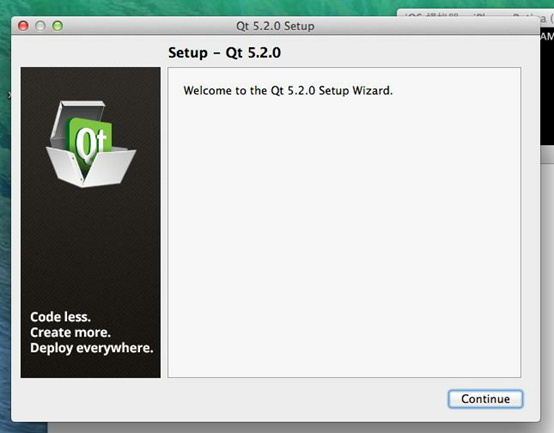
Task: Select the Qt 5.2.0 Setup title bar
Action: pos(275,26)
